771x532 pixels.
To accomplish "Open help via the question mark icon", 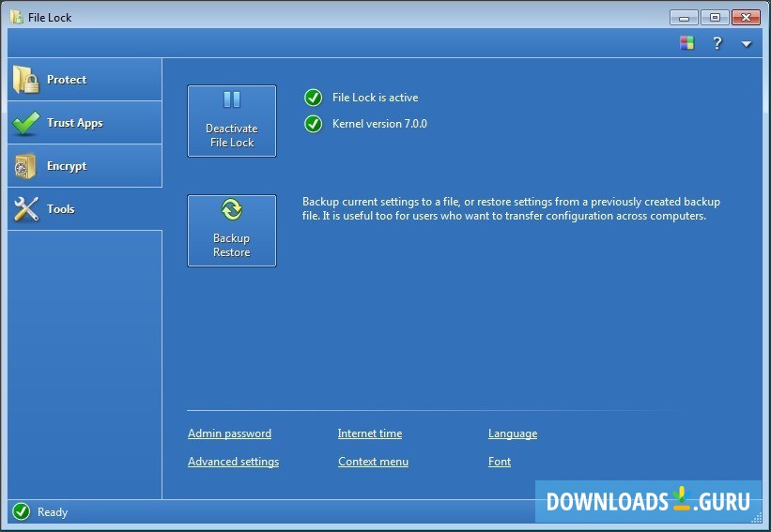I will [x=717, y=43].
